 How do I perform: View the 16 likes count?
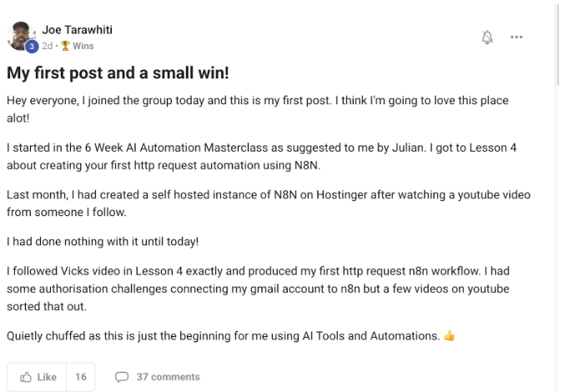[x=81, y=377]
